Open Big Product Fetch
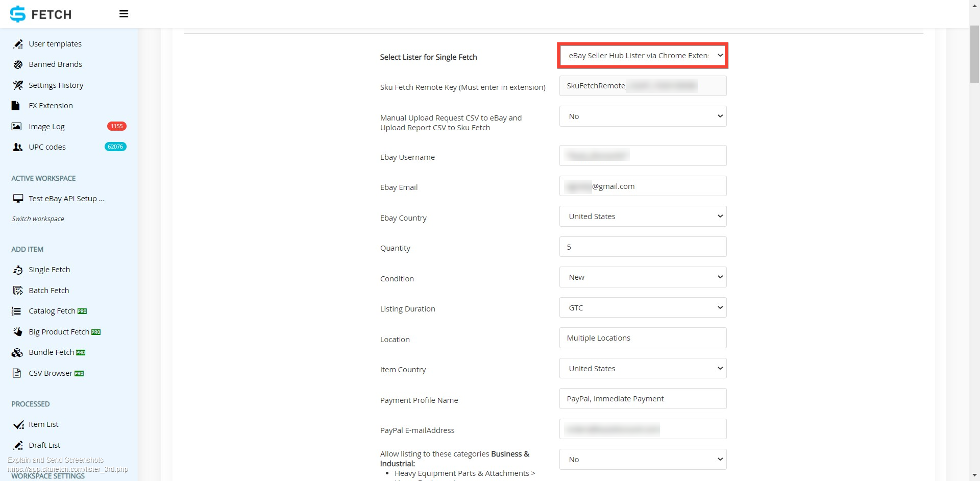 [59, 332]
